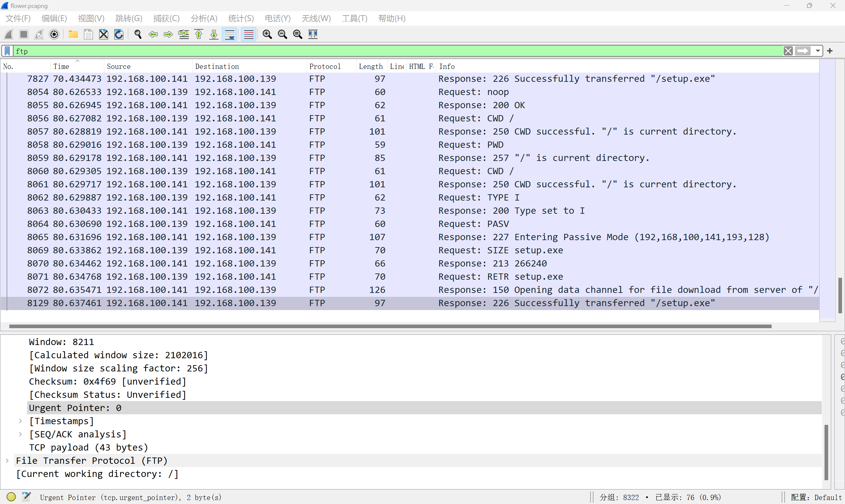
Task: Click inside the ftp display filter field
Action: [397, 51]
